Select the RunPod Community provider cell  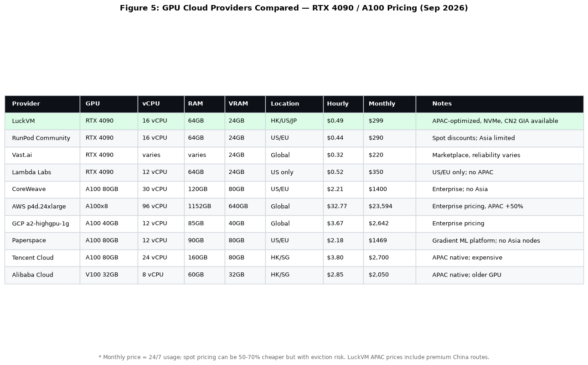click(x=42, y=138)
